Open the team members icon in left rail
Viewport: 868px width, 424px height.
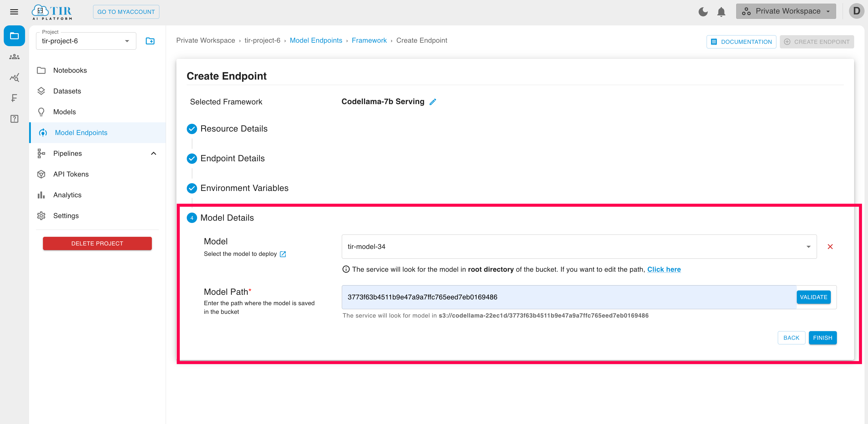[14, 57]
